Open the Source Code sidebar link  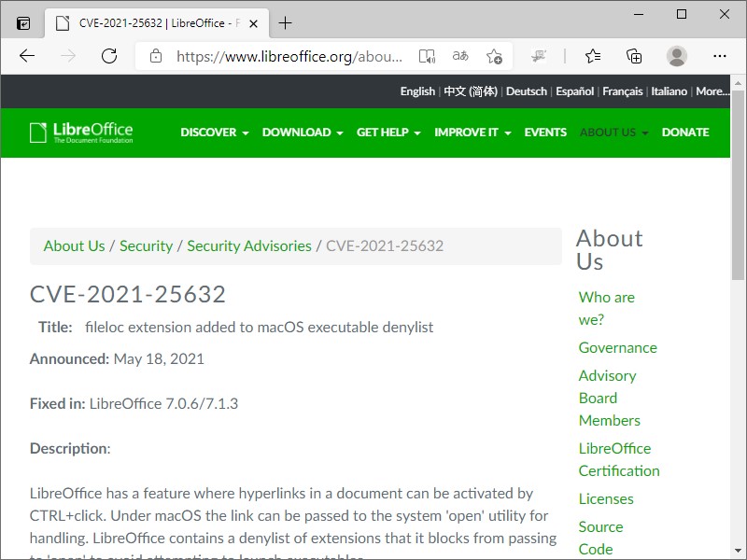[600, 539]
